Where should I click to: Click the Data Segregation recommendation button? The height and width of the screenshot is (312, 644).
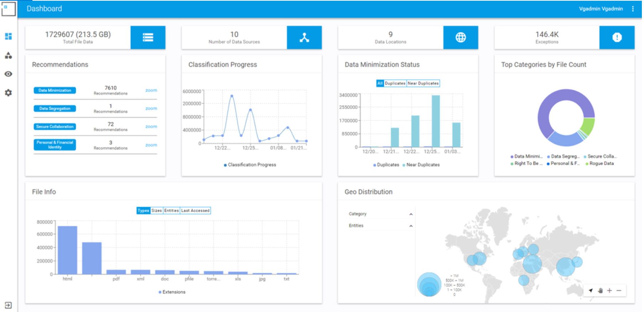coord(55,108)
